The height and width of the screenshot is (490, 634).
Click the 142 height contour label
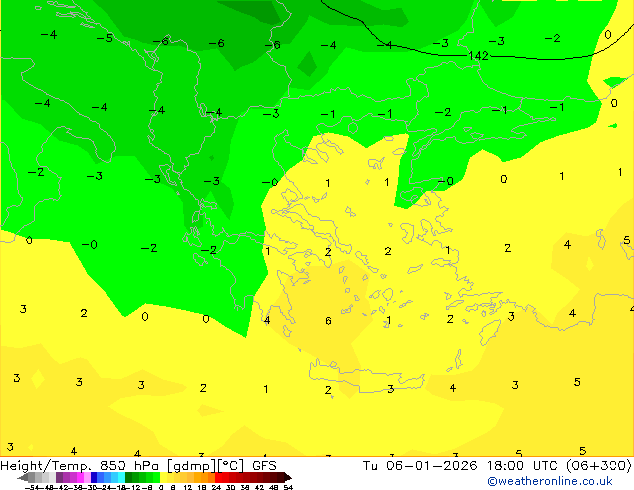(x=478, y=56)
